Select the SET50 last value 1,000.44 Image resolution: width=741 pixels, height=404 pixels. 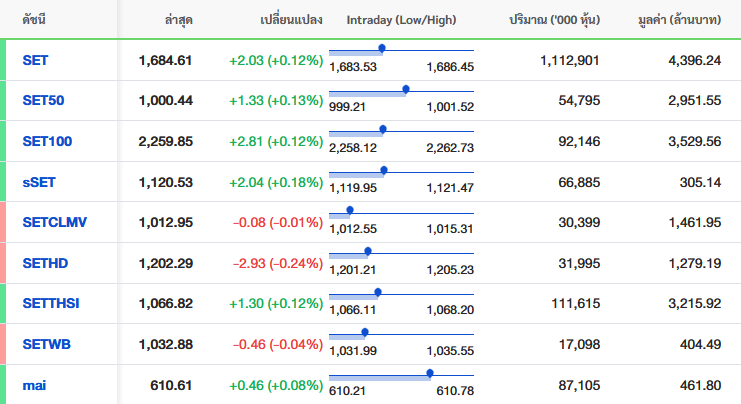165,101
